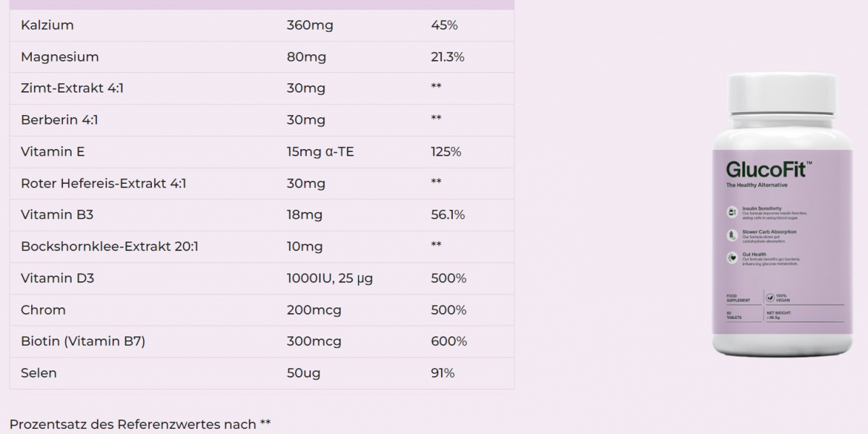Click the Zimt-Extrakt 4:1 ingredient
Image resolution: width=868 pixels, height=434 pixels.
point(67,88)
